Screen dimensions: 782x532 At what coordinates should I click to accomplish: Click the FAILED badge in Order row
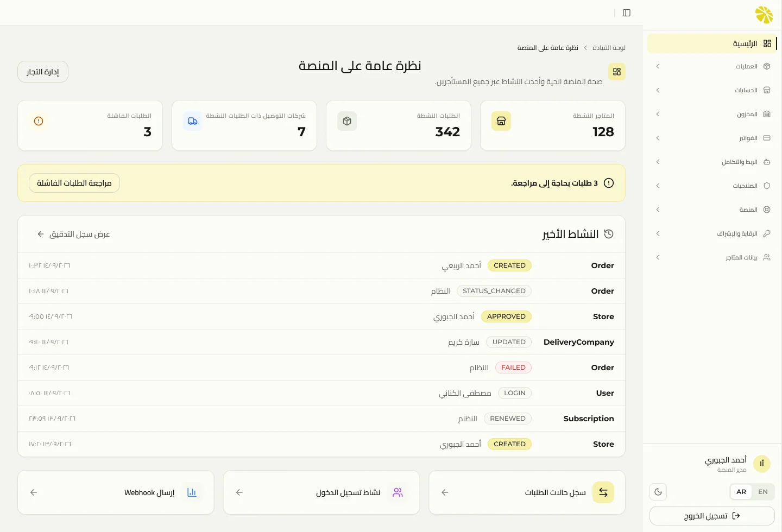click(513, 368)
